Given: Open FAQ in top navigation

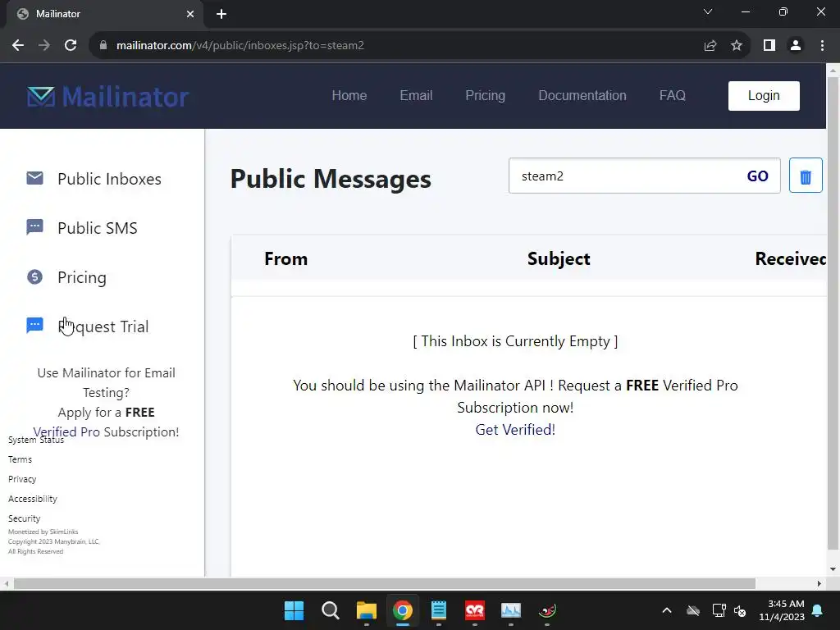Looking at the screenshot, I should (673, 95).
